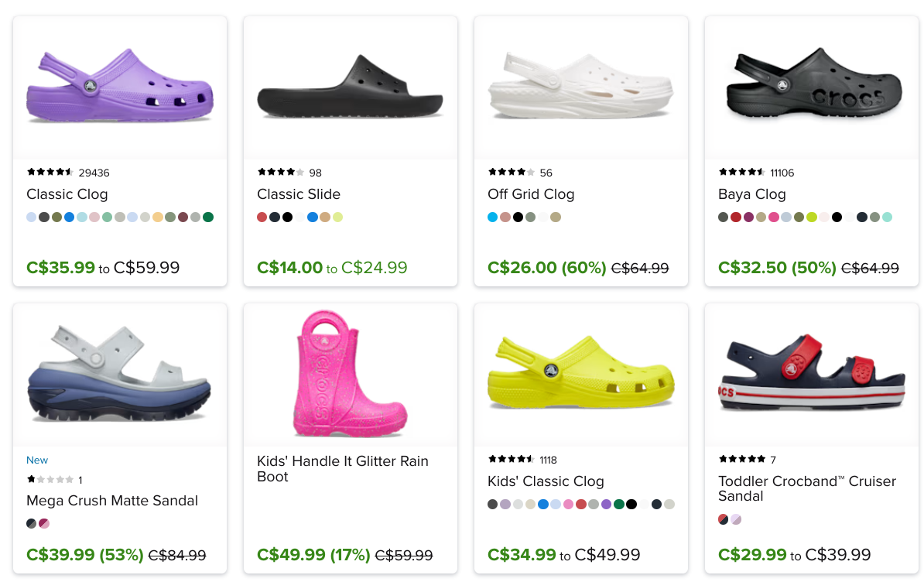Open the Classic Clog product title link
Image resolution: width=924 pixels, height=582 pixels.
(x=67, y=194)
